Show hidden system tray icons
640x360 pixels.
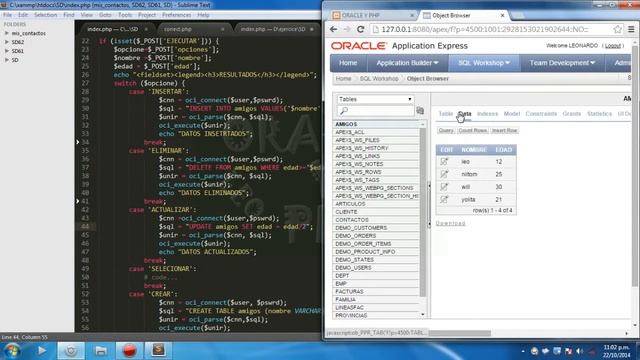(x=523, y=351)
